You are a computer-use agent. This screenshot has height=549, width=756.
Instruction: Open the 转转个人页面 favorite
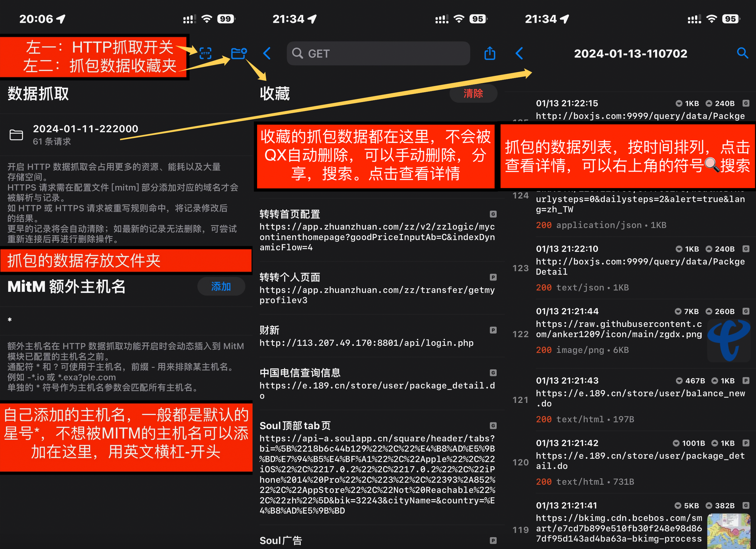point(378,288)
